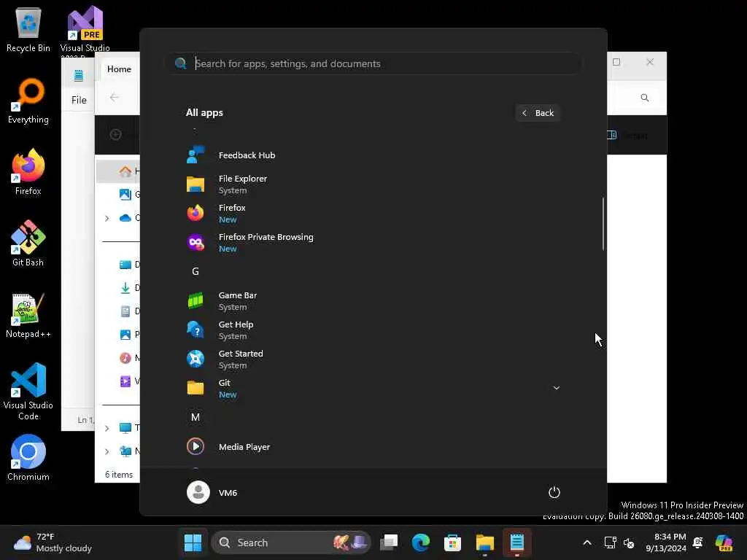The width and height of the screenshot is (747, 560).
Task: Jump to the M letter header
Action: [196, 417]
